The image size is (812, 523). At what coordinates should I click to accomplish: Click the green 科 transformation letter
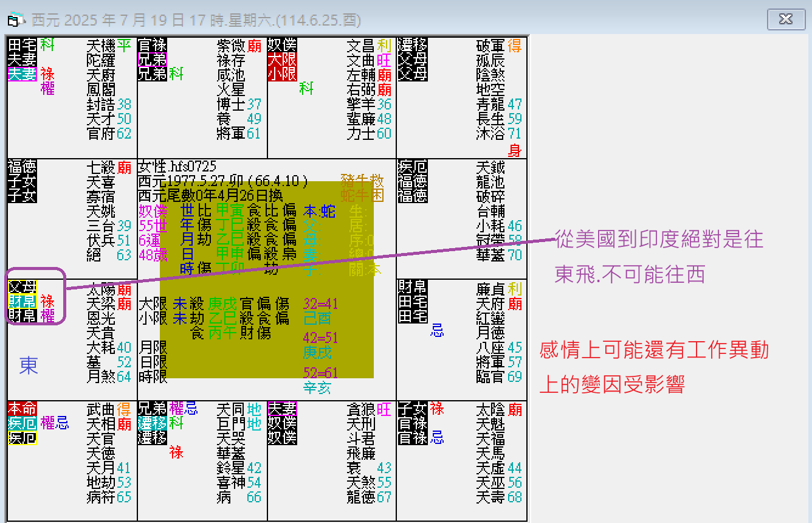point(305,89)
